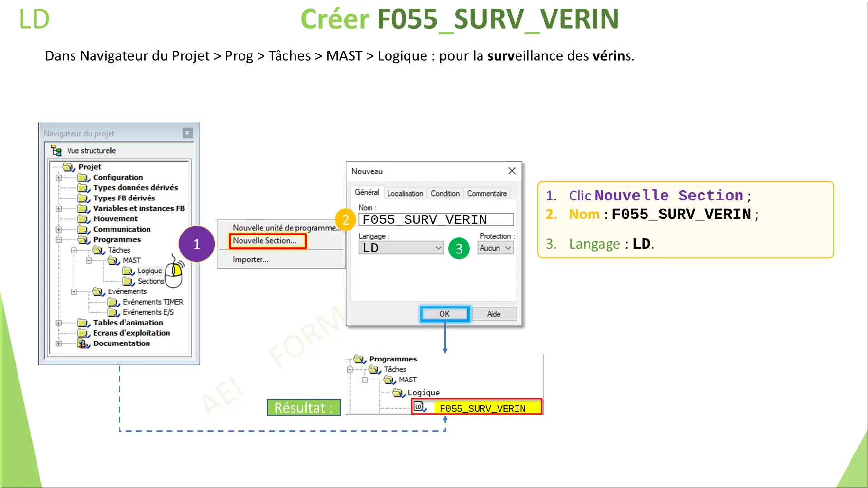Click the OK button in the Nouveau dialog
Screen dimensions: 868x488
444,314
